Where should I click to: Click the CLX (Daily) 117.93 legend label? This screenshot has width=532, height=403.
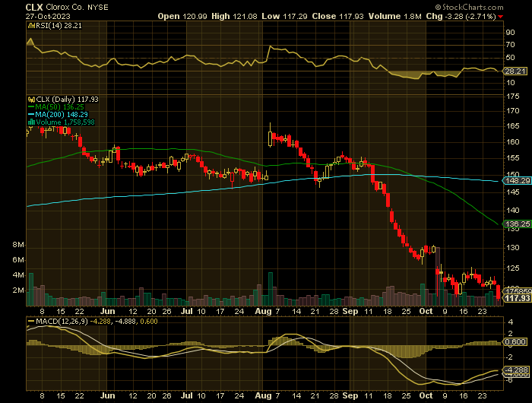pos(67,100)
